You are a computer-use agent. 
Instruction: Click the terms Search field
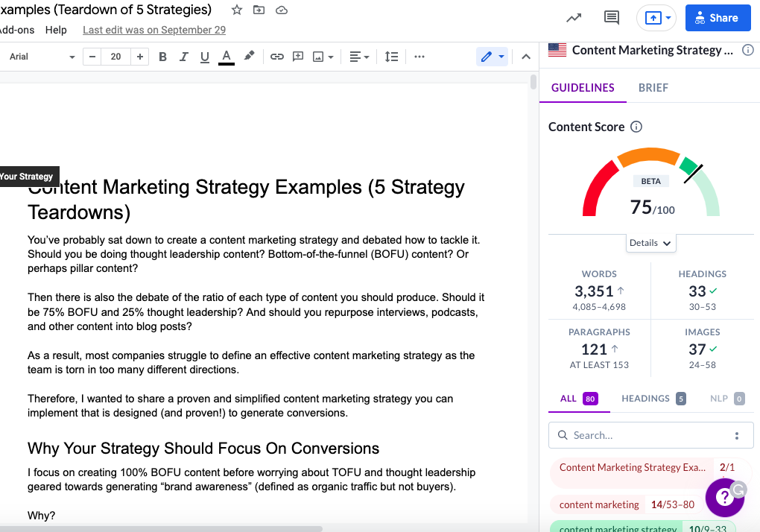(651, 435)
